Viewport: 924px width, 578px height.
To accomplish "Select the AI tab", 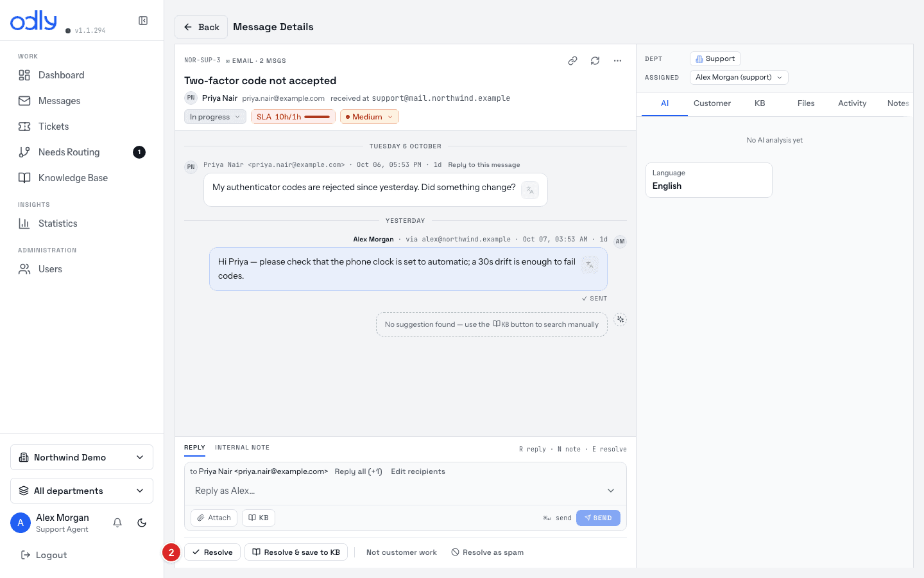I will [x=665, y=103].
